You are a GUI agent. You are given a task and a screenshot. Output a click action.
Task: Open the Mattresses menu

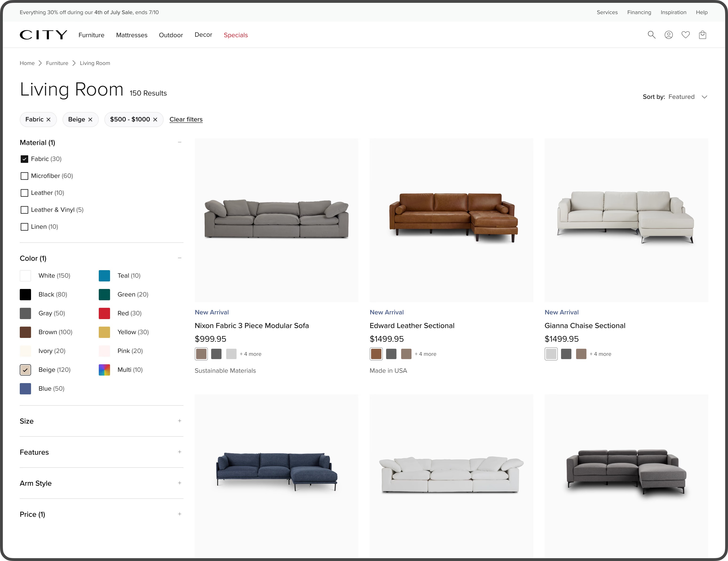click(x=132, y=35)
